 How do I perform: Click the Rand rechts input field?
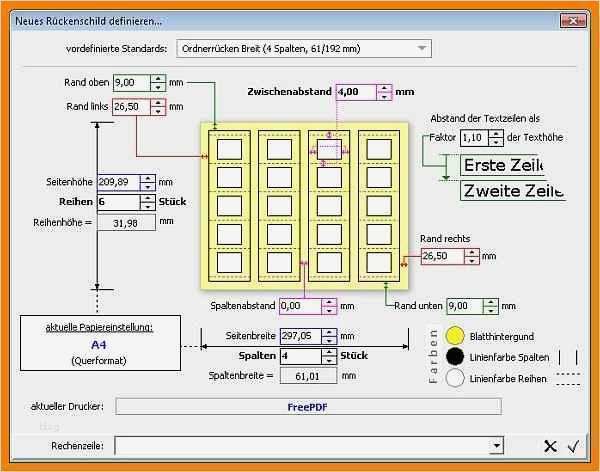click(x=443, y=256)
